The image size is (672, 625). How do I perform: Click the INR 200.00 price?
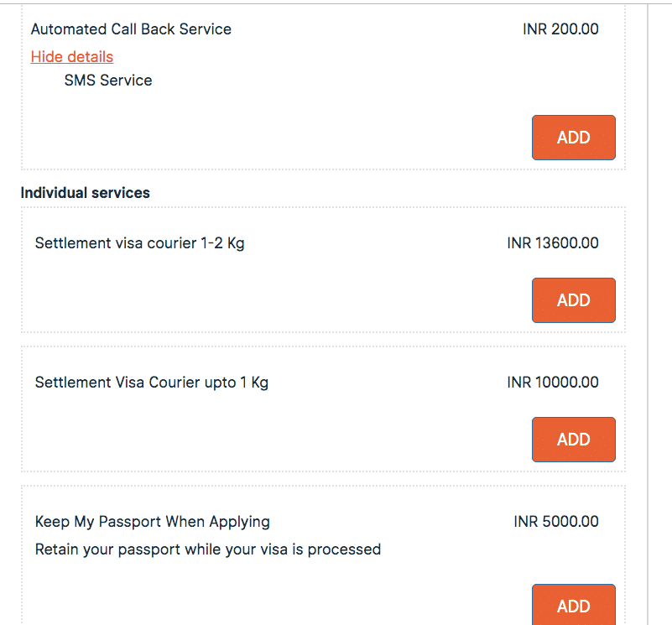click(560, 29)
